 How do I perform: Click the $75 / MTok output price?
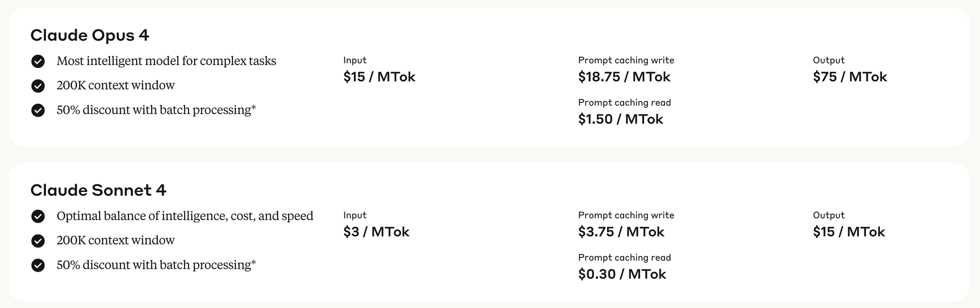850,77
